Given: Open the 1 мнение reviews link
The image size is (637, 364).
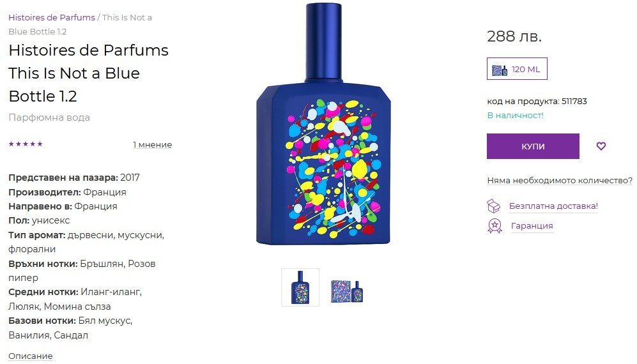Looking at the screenshot, I should (x=152, y=144).
